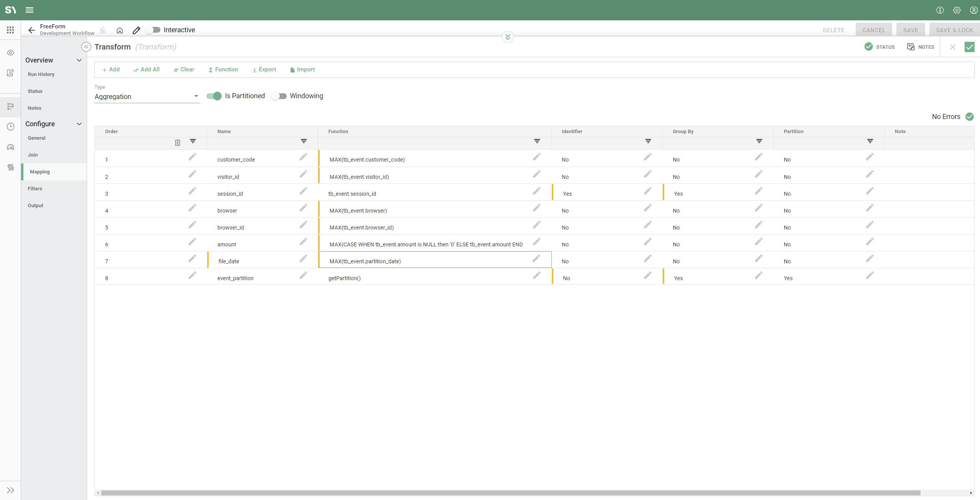The image size is (980, 500).
Task: Toggle the Interactive switch
Action: (x=153, y=30)
